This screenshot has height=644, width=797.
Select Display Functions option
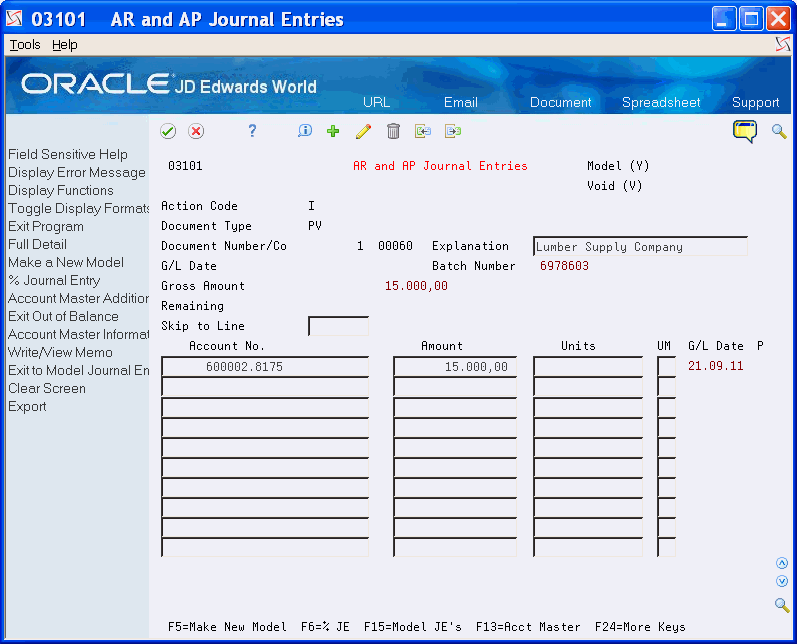(x=60, y=191)
